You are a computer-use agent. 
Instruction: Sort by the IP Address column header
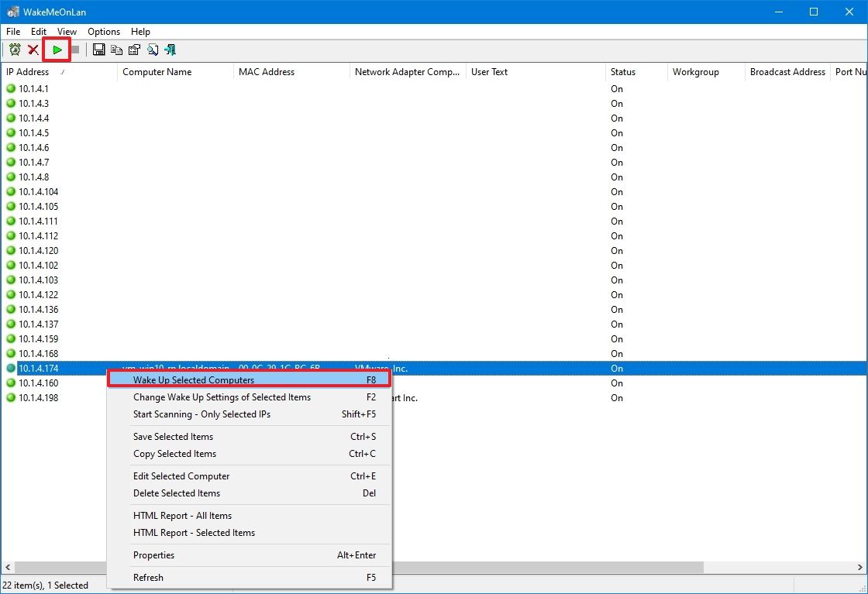point(28,72)
